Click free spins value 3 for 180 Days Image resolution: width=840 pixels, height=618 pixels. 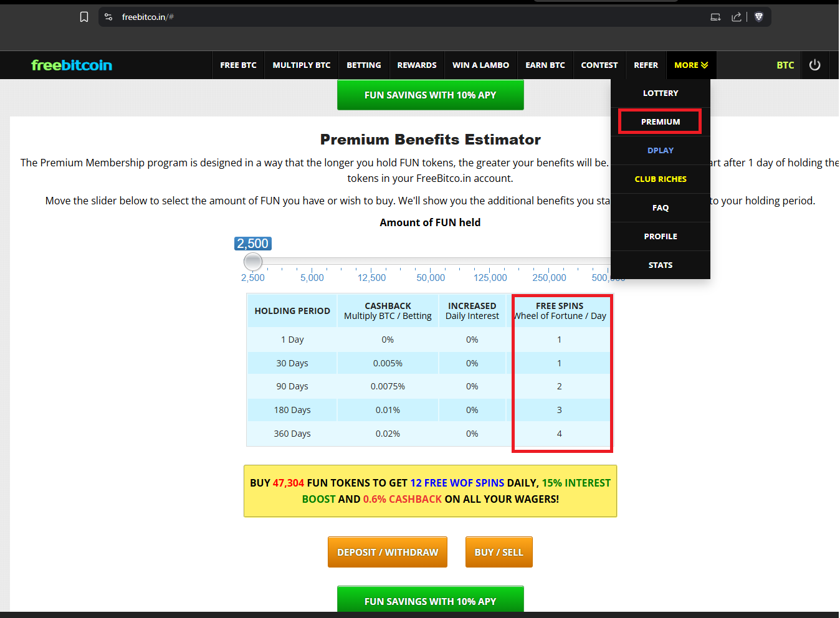pos(560,410)
